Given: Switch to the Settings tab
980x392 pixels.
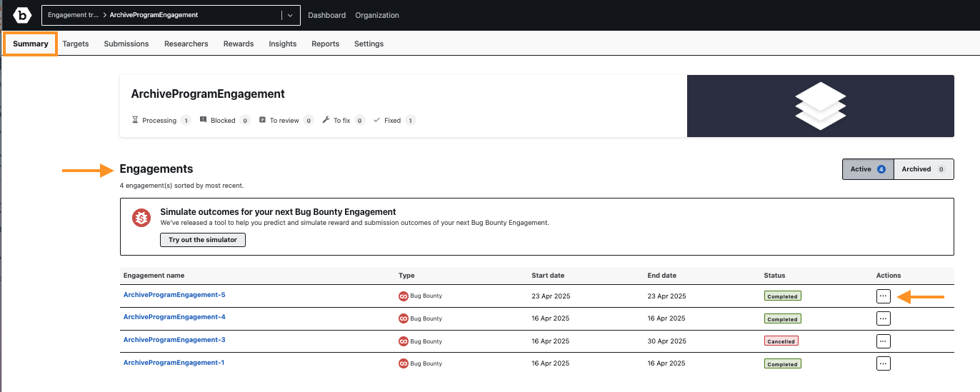Looking at the screenshot, I should [x=369, y=44].
